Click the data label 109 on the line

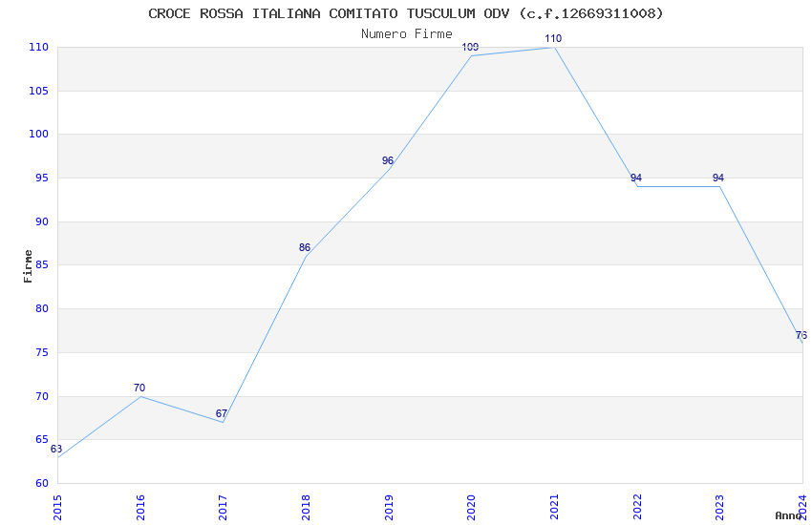[x=470, y=47]
